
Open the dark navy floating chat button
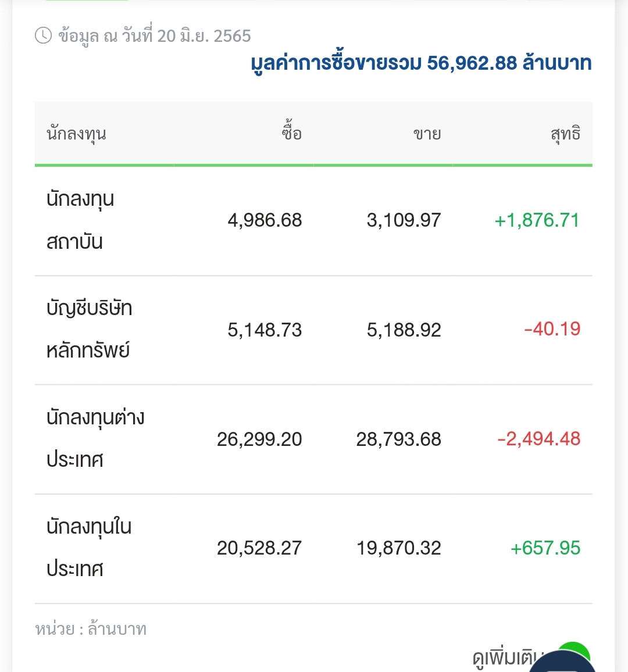point(564,664)
